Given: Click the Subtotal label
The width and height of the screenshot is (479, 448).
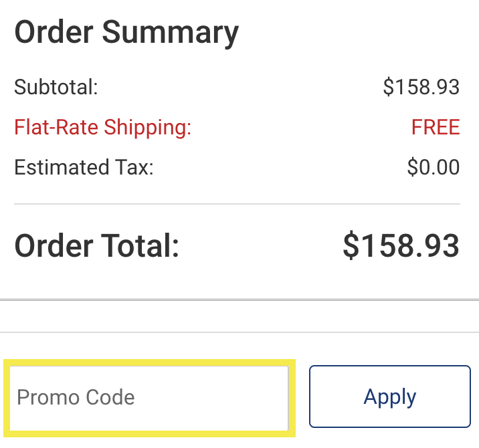Looking at the screenshot, I should [x=56, y=88].
